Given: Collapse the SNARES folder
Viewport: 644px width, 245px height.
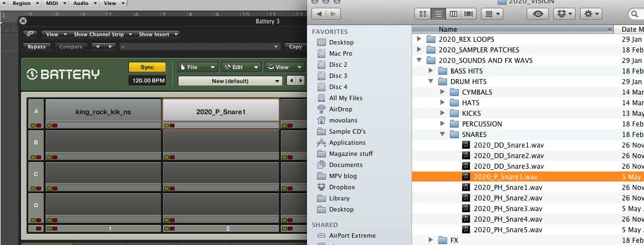Looking at the screenshot, I should (442, 134).
